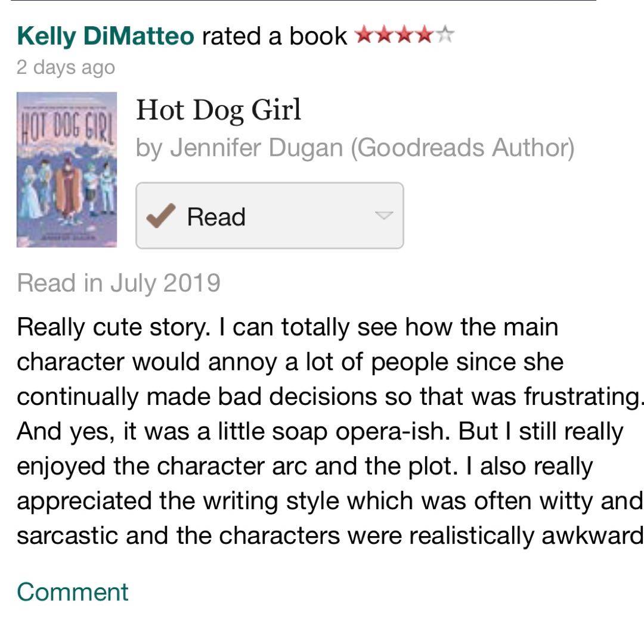This screenshot has width=644, height=644.
Task: Click the third red rating star
Action: coord(403,36)
